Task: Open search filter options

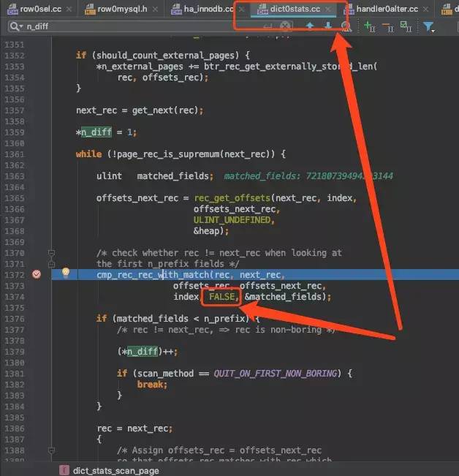Action: tap(428, 27)
